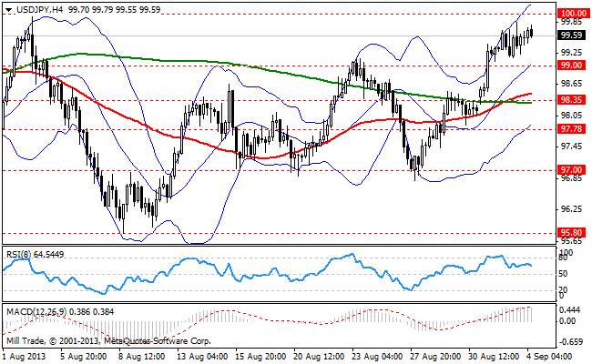The height and width of the screenshot is (364, 592).
Task: Click the 96.85 price axis value
Action: [x=571, y=178]
